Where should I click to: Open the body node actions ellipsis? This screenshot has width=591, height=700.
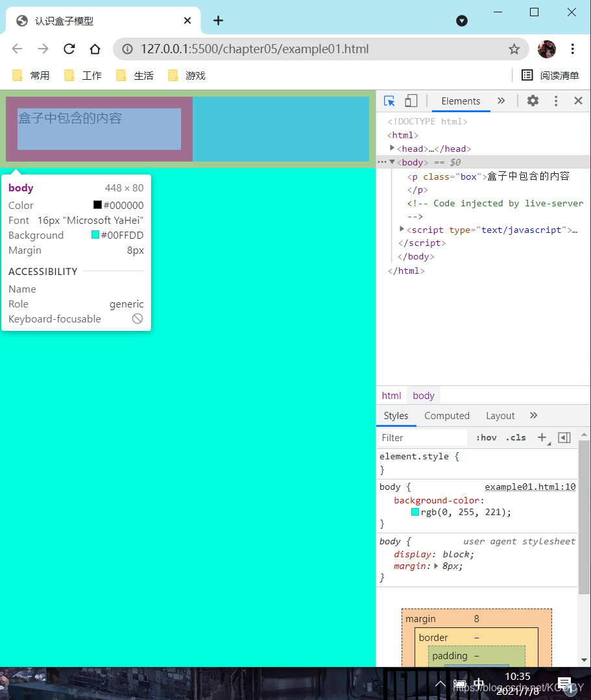[381, 162]
